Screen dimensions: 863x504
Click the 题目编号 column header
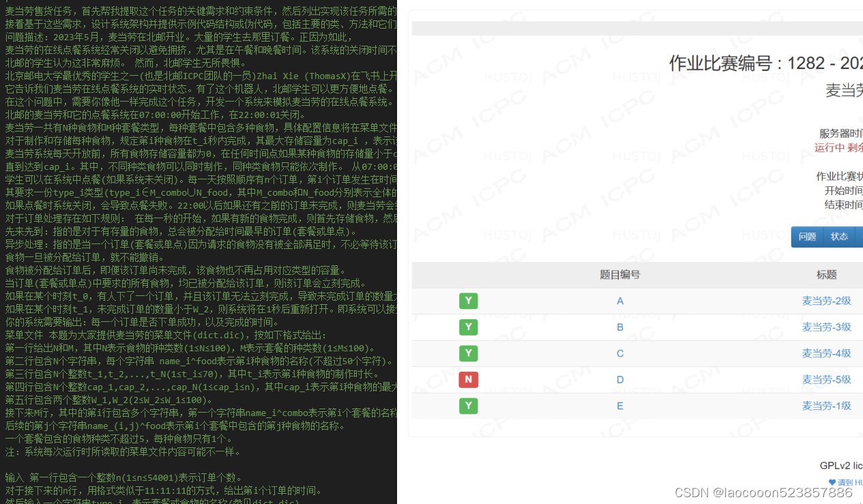[x=619, y=275]
